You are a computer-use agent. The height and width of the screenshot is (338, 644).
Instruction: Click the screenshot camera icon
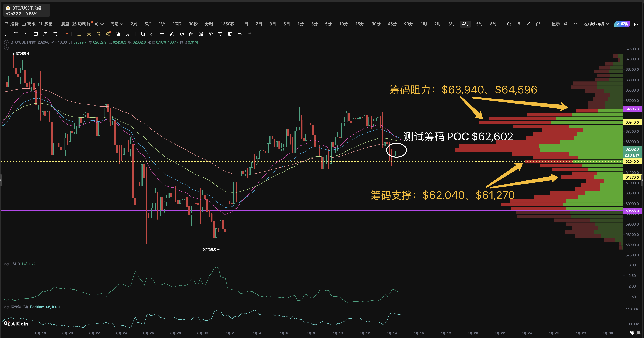tap(519, 24)
